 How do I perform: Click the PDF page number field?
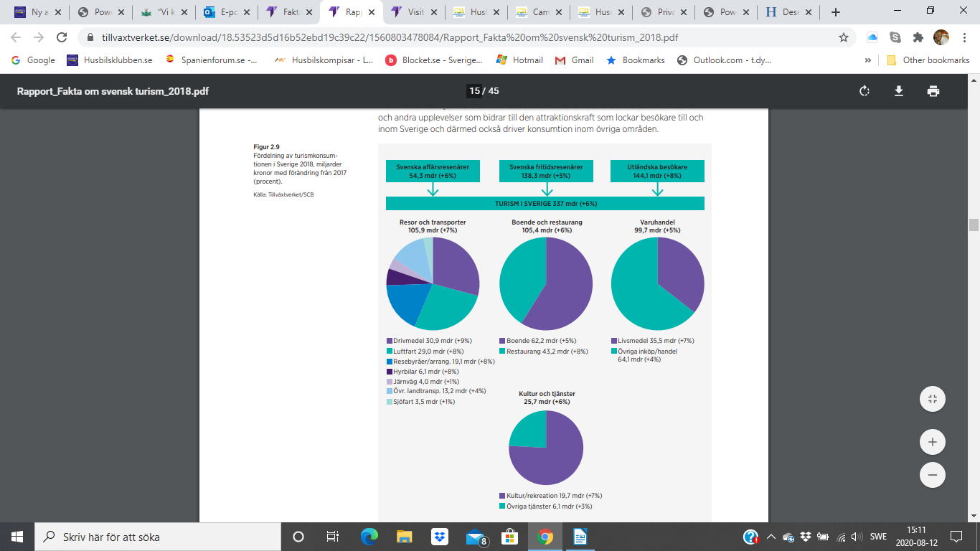coord(474,91)
